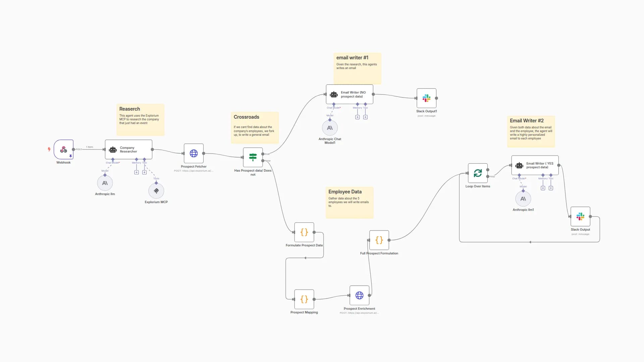Add Memory to Company Researcher via plus
This screenshot has height=362, width=644.
(137, 172)
